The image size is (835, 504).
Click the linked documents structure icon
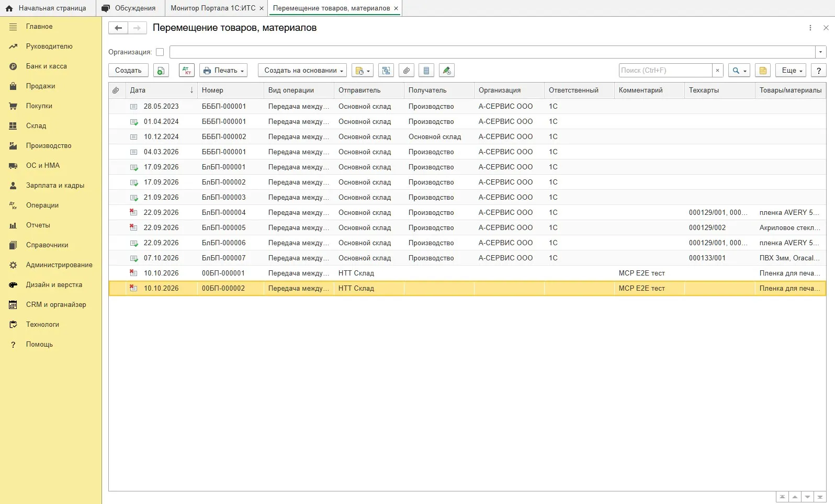coord(386,71)
